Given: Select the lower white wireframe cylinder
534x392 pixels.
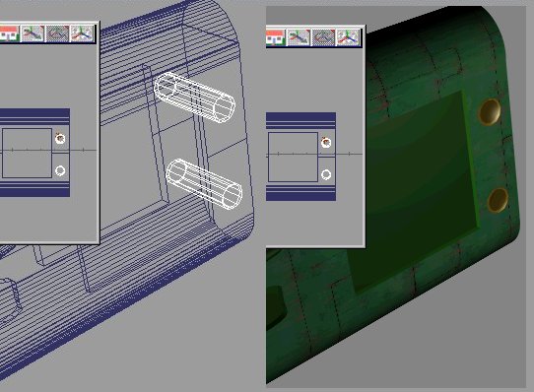Looking at the screenshot, I should point(204,184).
